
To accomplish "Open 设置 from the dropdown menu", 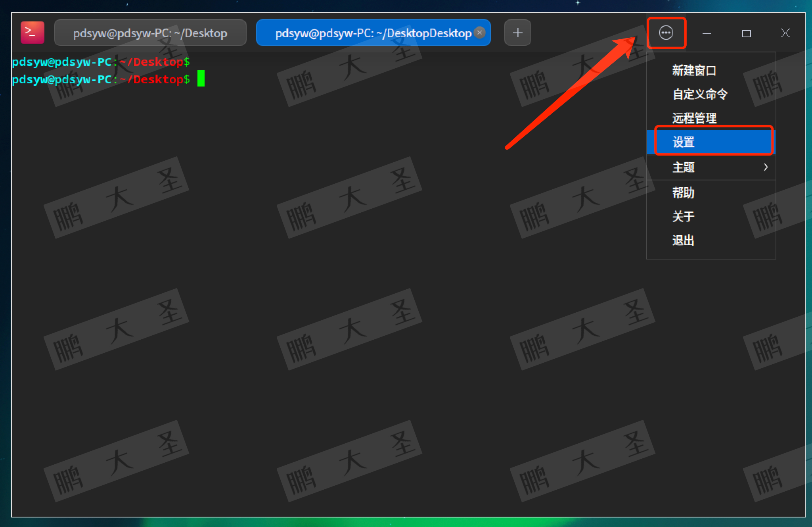I will point(684,142).
